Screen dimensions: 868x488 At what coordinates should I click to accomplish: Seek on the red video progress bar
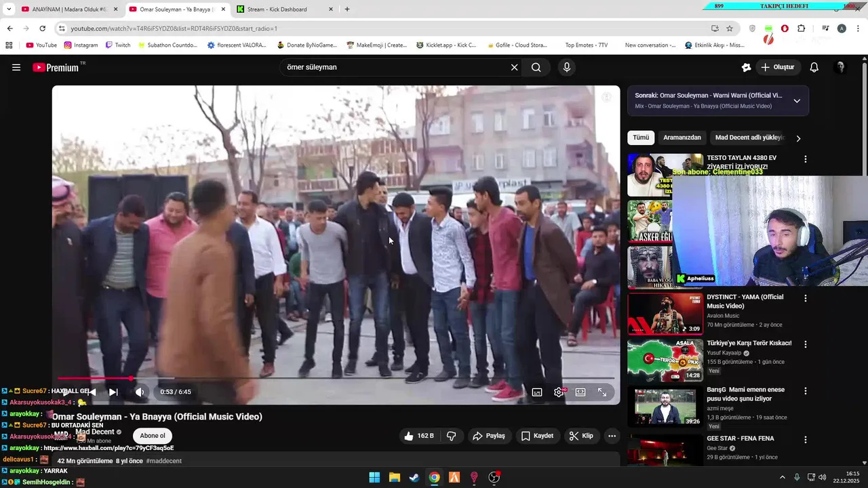pyautogui.click(x=336, y=378)
